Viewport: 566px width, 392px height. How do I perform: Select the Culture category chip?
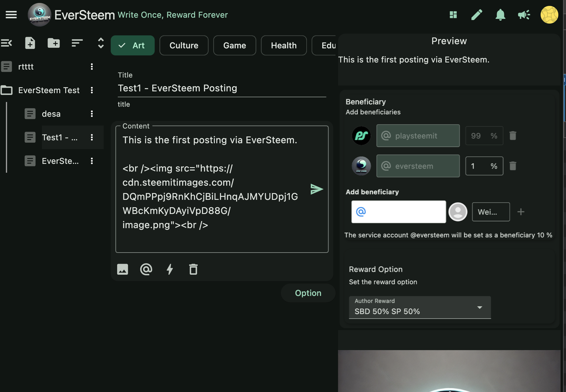pos(184,45)
